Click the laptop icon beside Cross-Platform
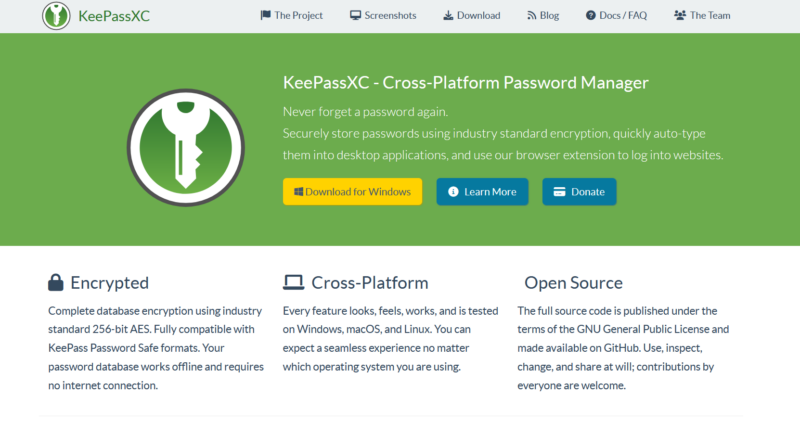 [293, 282]
